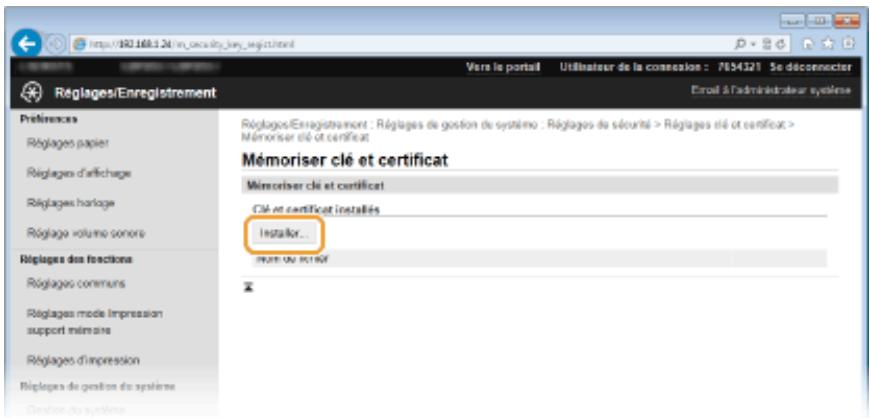The image size is (870, 418).
Task: Open 'Réglage volume sonore' in the sidebar
Action: (x=86, y=234)
